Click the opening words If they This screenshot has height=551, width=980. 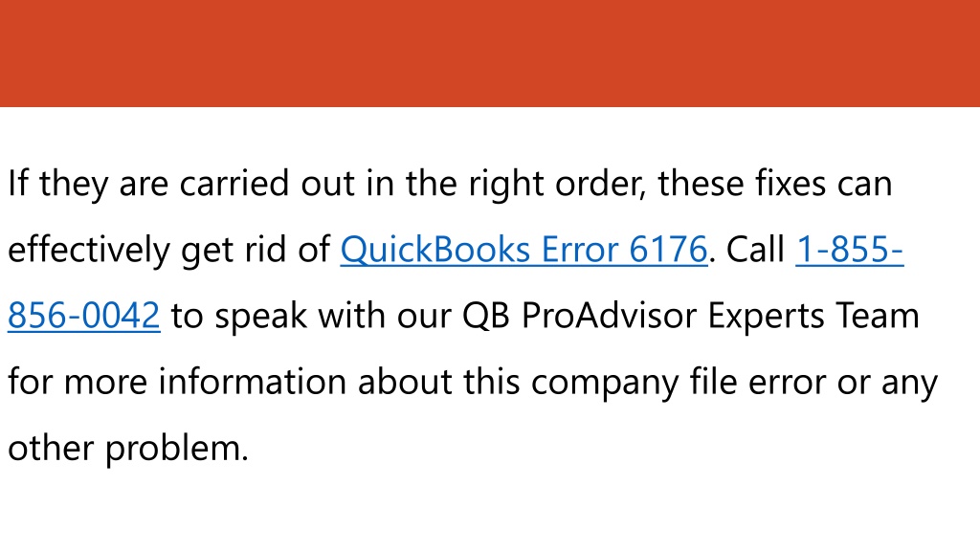[57, 184]
